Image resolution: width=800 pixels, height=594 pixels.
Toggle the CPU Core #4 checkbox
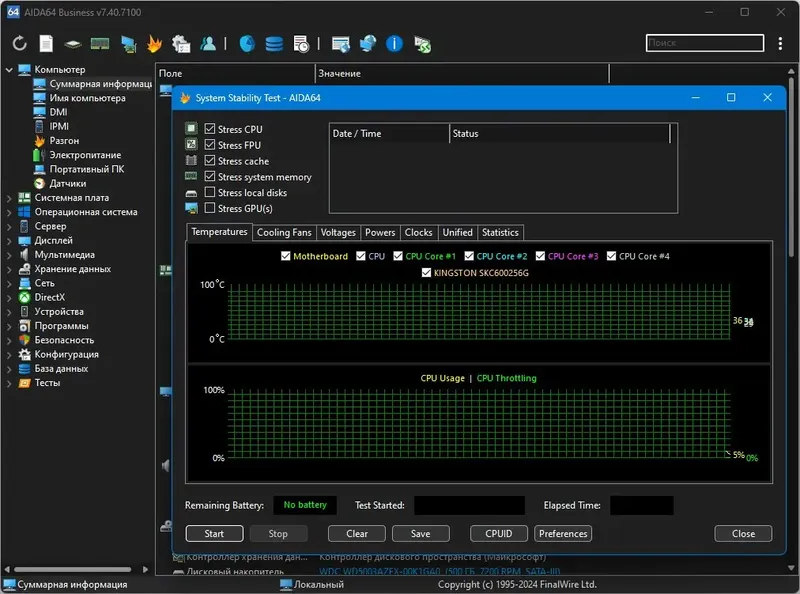612,256
